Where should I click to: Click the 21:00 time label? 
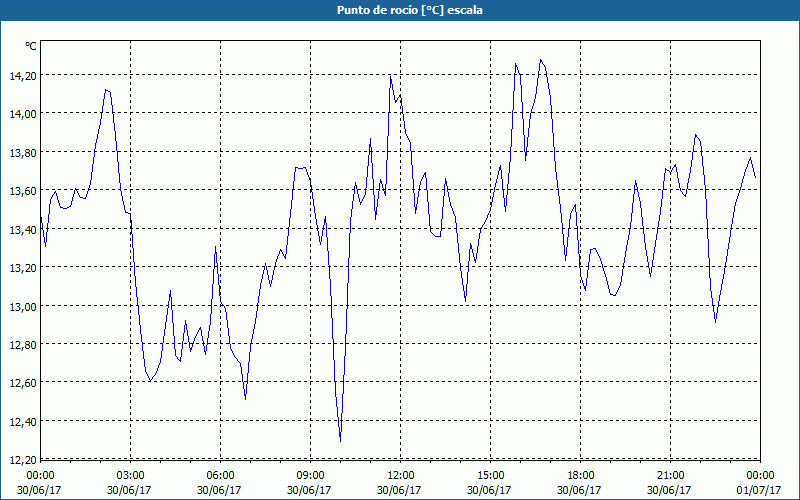(670, 476)
